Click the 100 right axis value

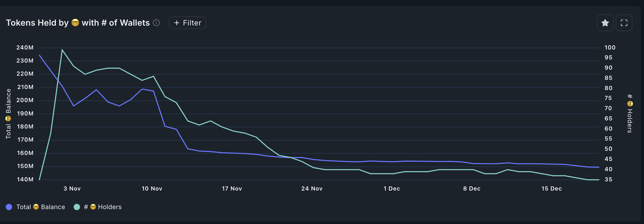pos(610,48)
